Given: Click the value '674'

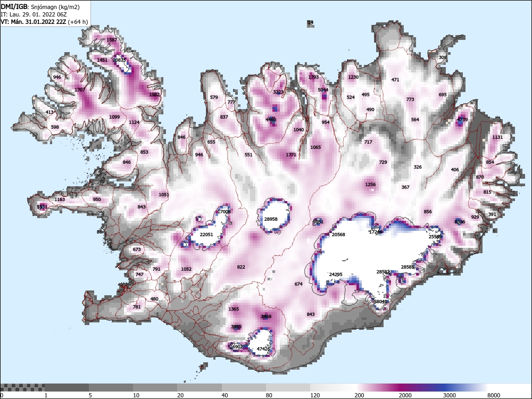Looking at the screenshot, I should click(298, 284).
